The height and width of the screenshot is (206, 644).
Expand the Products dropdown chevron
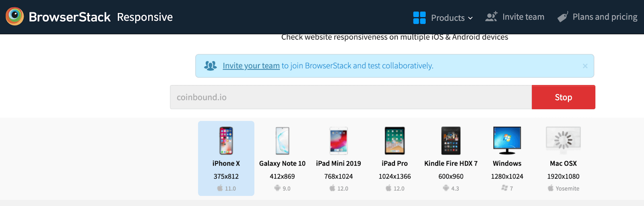pos(470,18)
